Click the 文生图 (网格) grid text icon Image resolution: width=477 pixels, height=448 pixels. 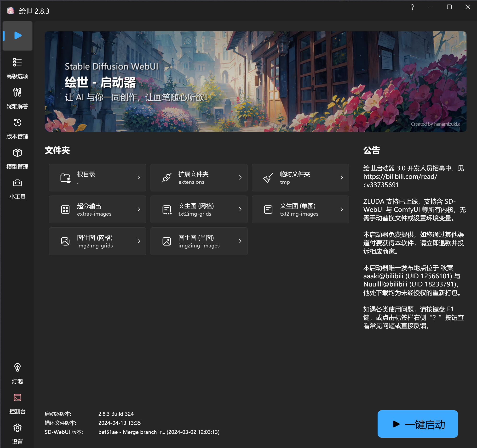167,210
